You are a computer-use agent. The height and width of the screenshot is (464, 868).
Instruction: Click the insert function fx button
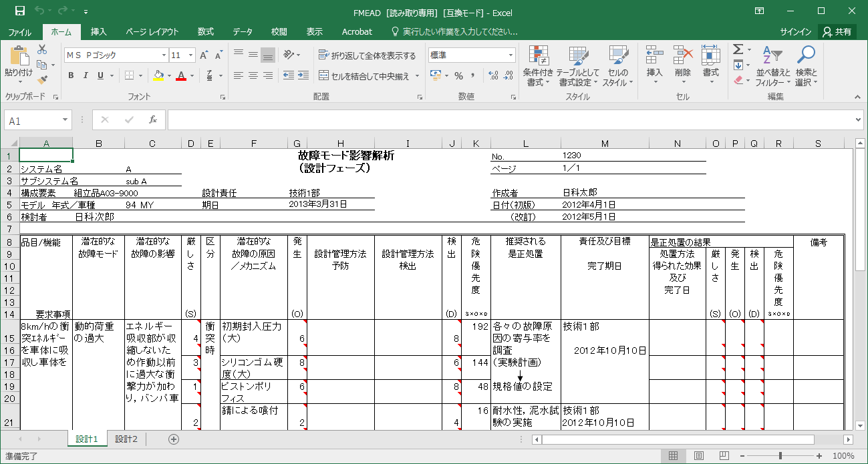click(x=152, y=120)
